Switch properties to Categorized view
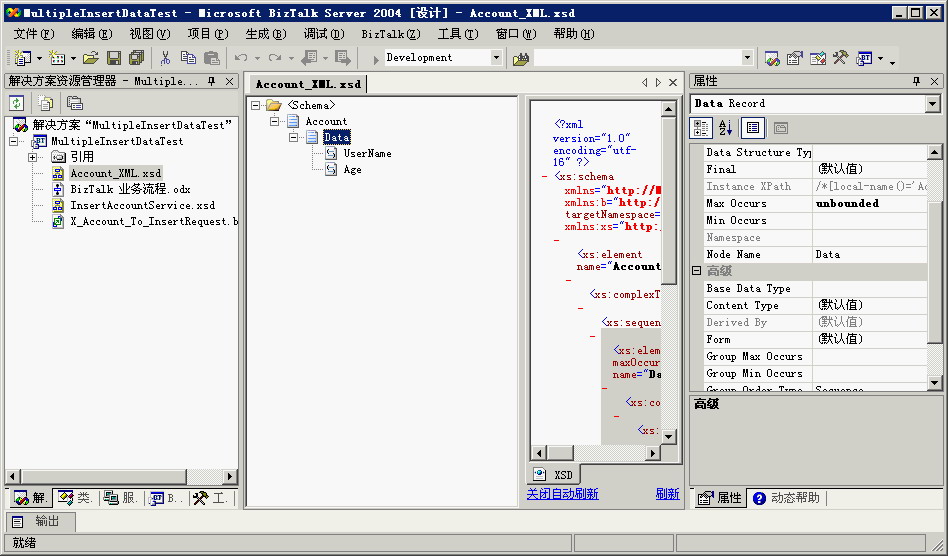948x556 pixels. point(701,128)
